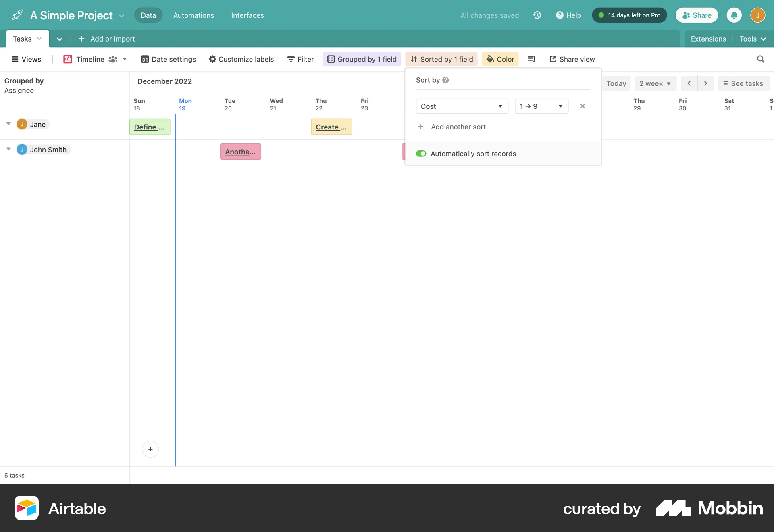Click the Airtable rocket logo
Viewport: 774px width, 532px height.
click(16, 15)
